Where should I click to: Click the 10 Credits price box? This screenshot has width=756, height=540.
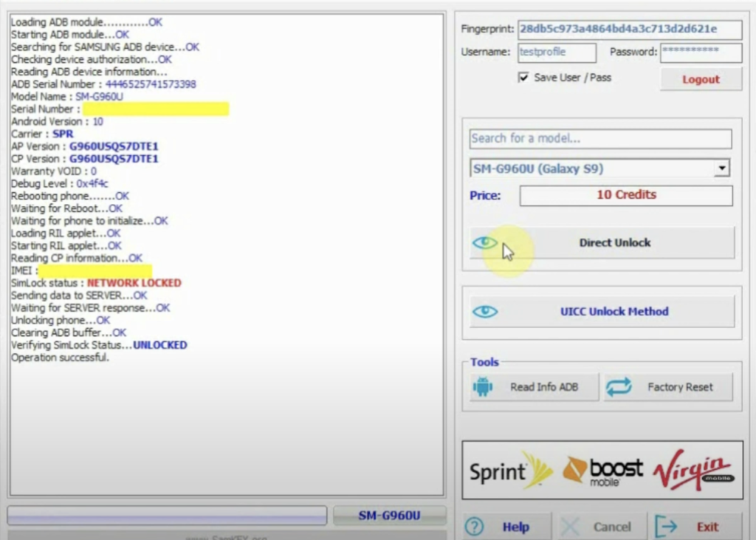[x=626, y=196]
